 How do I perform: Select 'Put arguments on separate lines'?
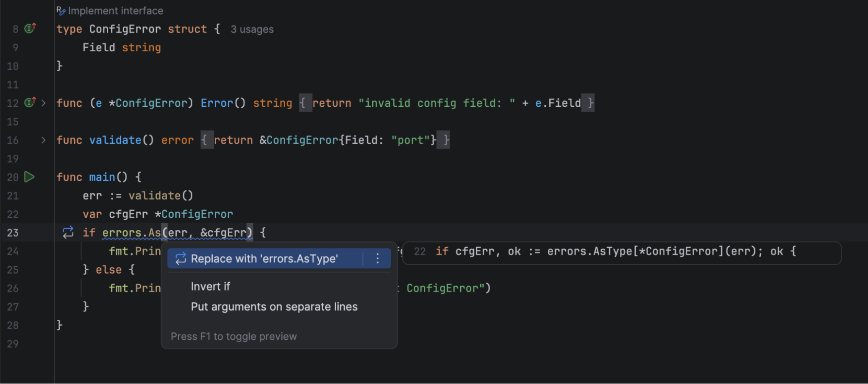point(274,307)
